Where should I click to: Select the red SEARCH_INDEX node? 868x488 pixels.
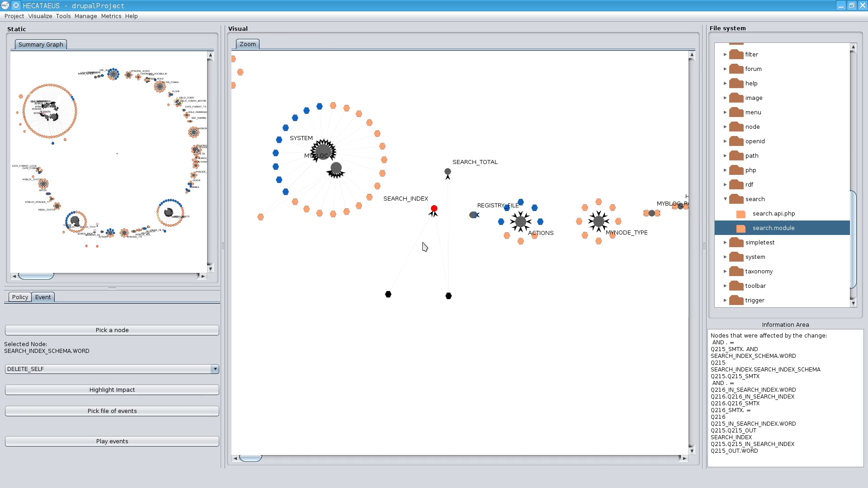[434, 209]
